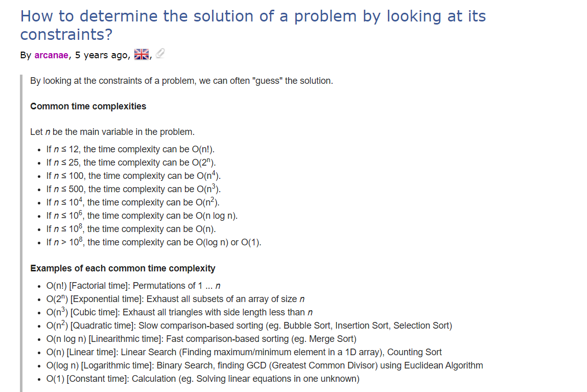Image resolution: width=587 pixels, height=392 pixels.
Task: Click the n ≤ 25 O(2ⁿ) line
Action: [x=131, y=163]
